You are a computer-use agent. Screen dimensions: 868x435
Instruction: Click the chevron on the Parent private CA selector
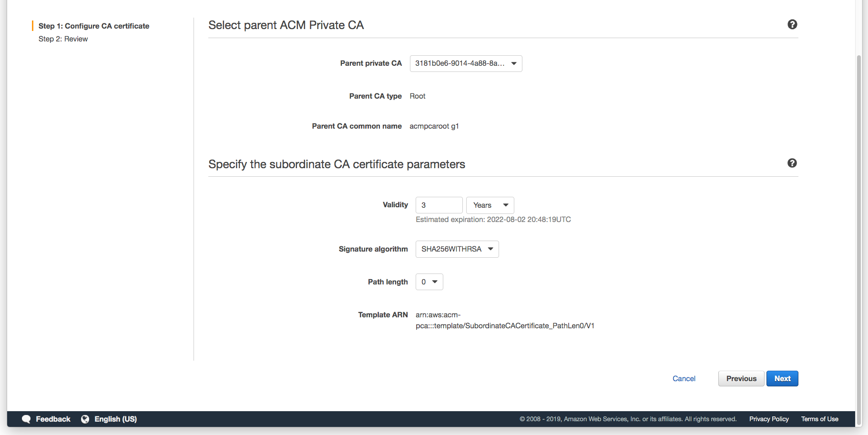pyautogui.click(x=513, y=63)
